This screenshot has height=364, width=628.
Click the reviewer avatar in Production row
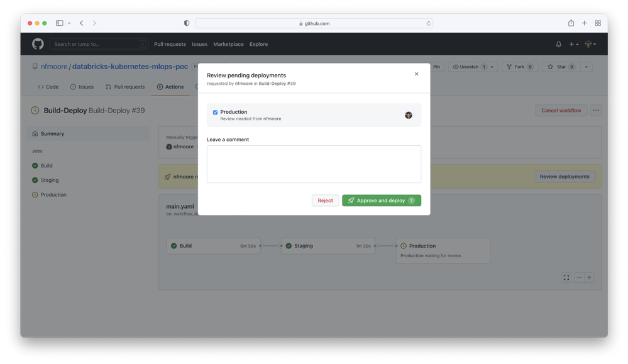click(409, 115)
